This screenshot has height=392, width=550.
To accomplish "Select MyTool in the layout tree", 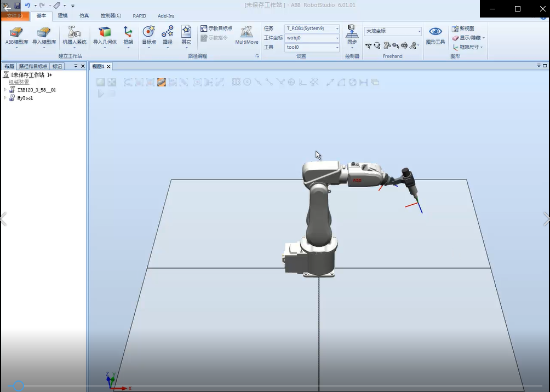I will tap(25, 98).
